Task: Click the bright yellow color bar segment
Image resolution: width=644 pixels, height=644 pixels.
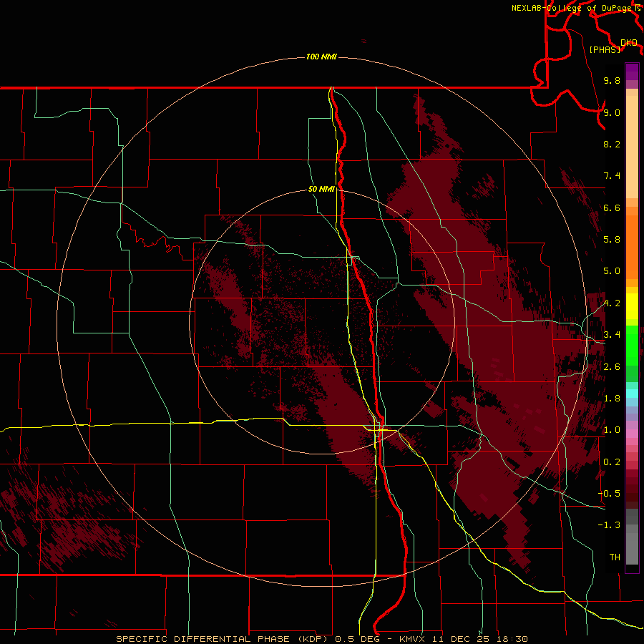Action: click(632, 306)
